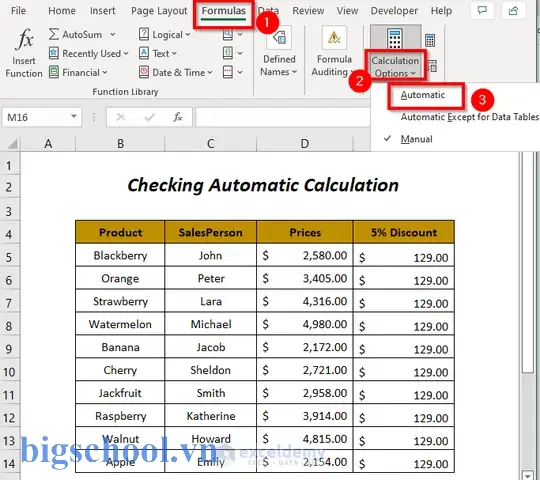
Task: Click the Select All corner triangle
Action: click(13, 144)
